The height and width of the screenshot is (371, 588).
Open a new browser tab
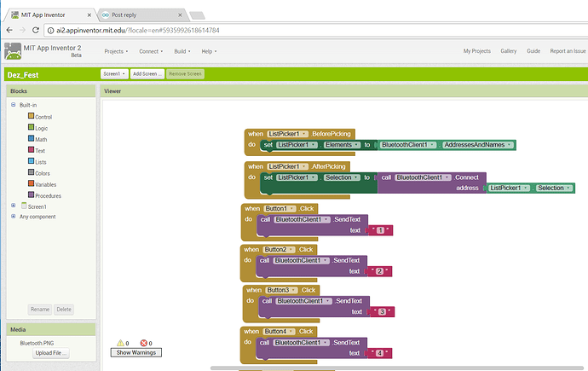pos(197,15)
